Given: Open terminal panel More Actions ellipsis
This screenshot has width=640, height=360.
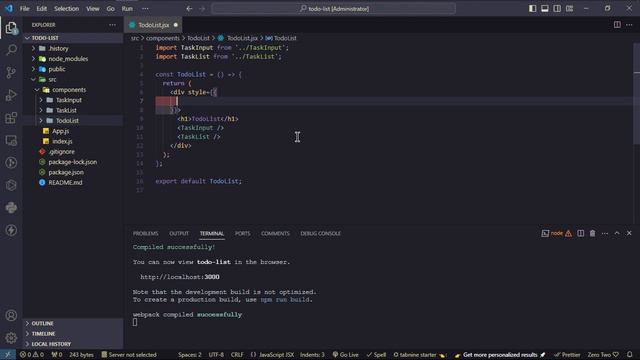Looking at the screenshot, I should coord(604,233).
